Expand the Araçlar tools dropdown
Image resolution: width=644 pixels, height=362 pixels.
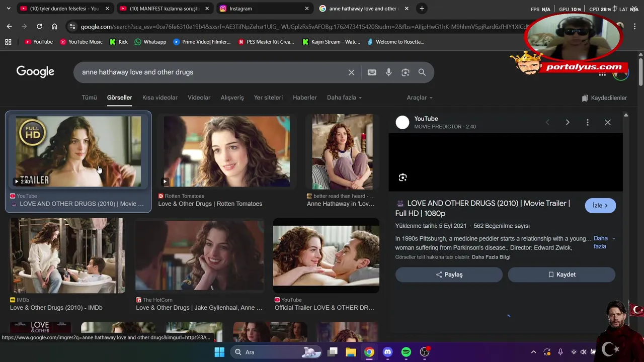click(x=420, y=98)
